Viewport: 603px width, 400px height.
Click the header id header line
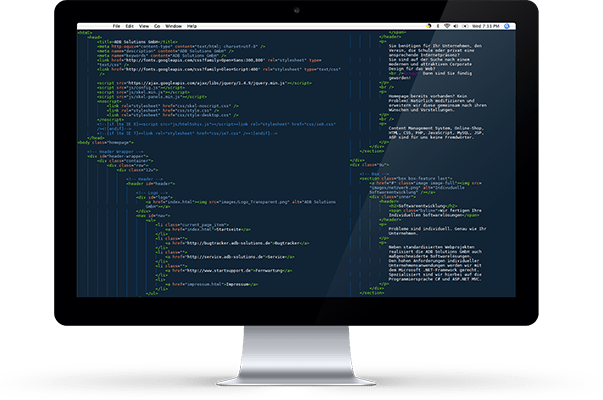[151, 183]
